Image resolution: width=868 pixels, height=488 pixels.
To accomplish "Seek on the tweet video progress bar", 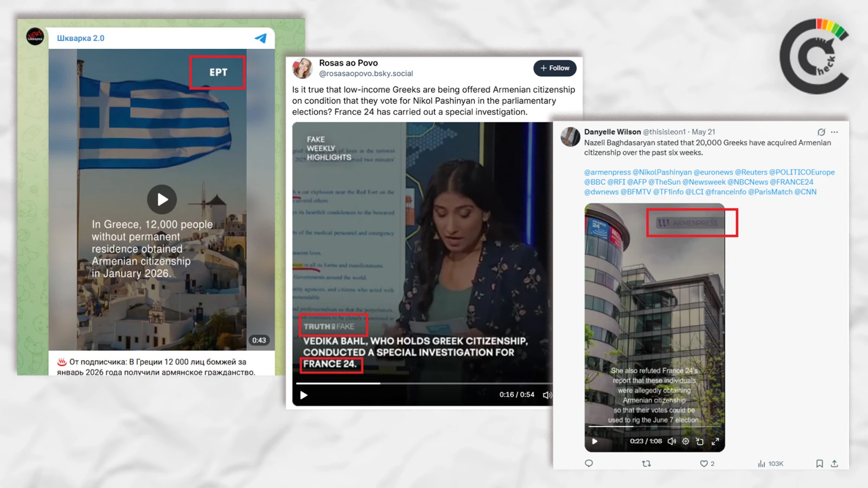I will pos(655,427).
